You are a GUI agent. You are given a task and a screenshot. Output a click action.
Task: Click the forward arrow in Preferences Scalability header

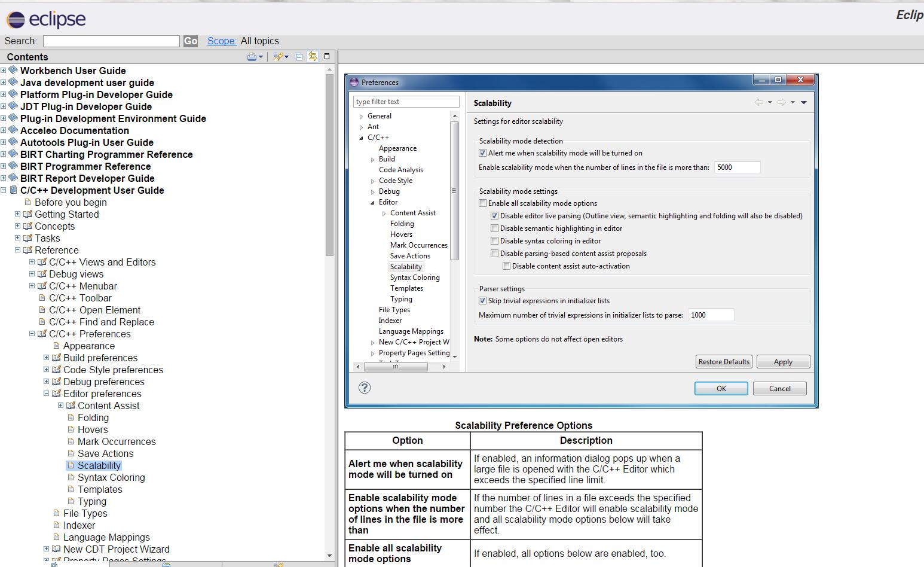tap(782, 102)
